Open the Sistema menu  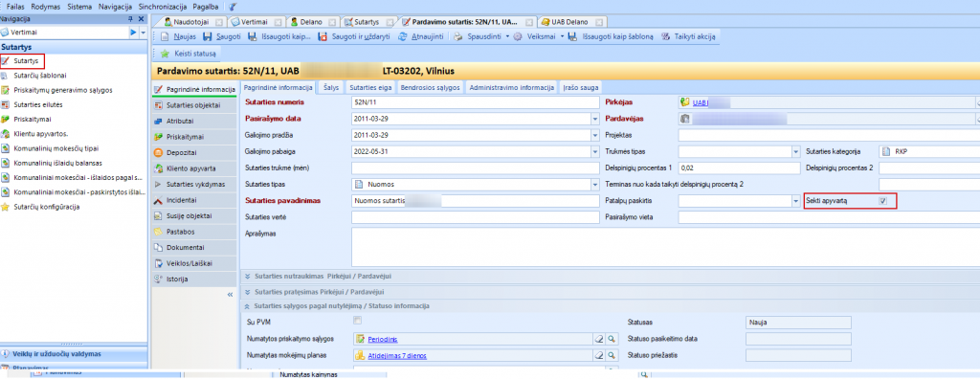point(80,7)
